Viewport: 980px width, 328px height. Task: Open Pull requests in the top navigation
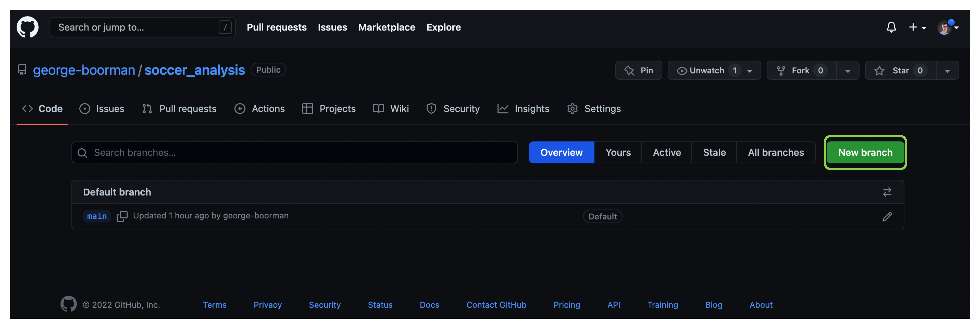coord(277,27)
